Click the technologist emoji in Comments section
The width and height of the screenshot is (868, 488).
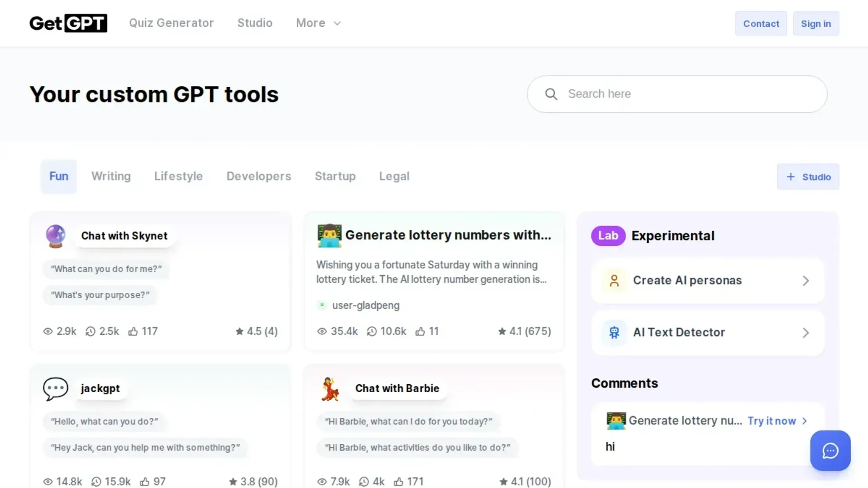[x=616, y=421]
